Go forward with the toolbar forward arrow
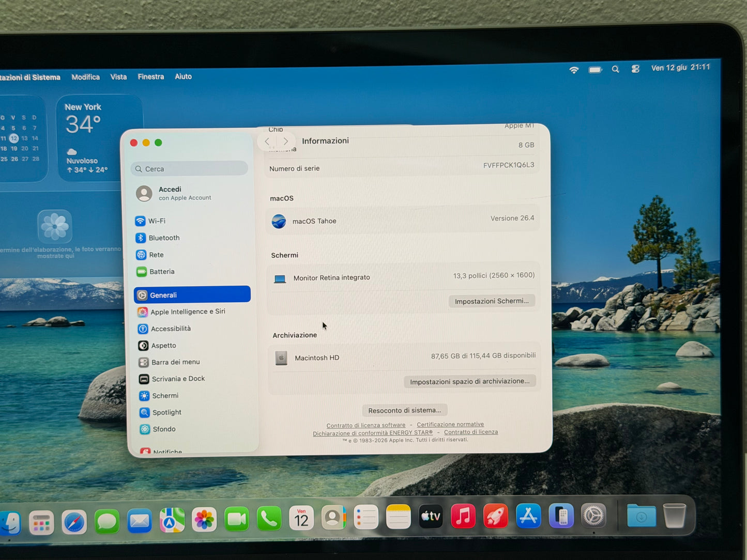This screenshot has width=747, height=560. click(x=285, y=141)
